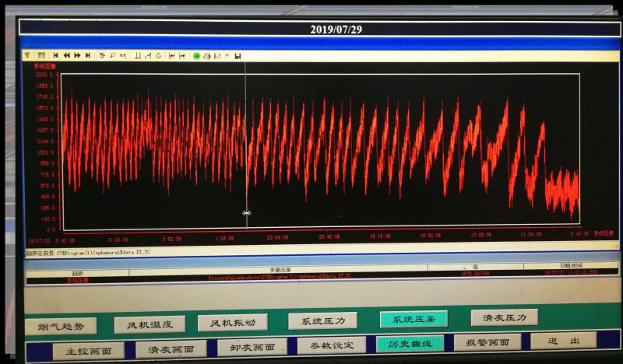
Task: Switch to the 报警画面 screen
Action: pos(487,341)
